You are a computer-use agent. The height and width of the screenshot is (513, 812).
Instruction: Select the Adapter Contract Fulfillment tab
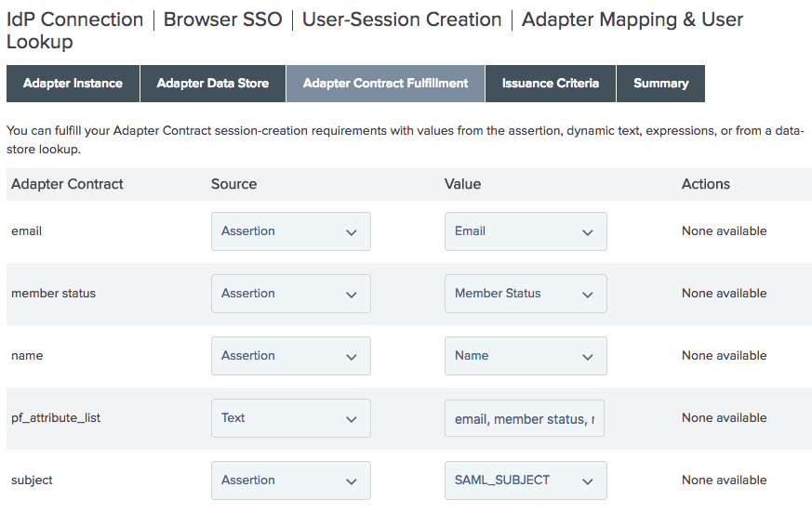(385, 84)
